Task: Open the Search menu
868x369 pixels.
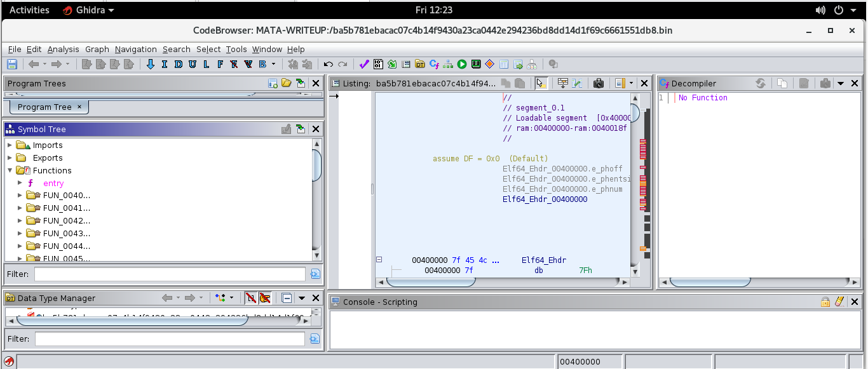Action: (177, 49)
